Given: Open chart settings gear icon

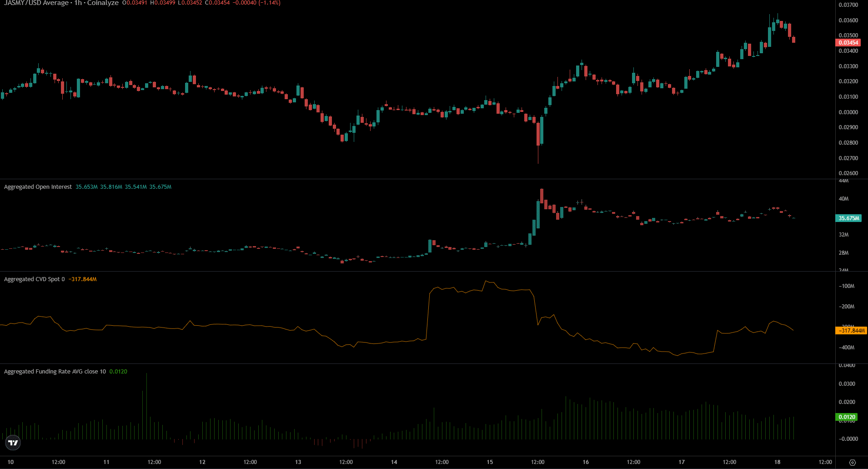Looking at the screenshot, I should [853, 462].
